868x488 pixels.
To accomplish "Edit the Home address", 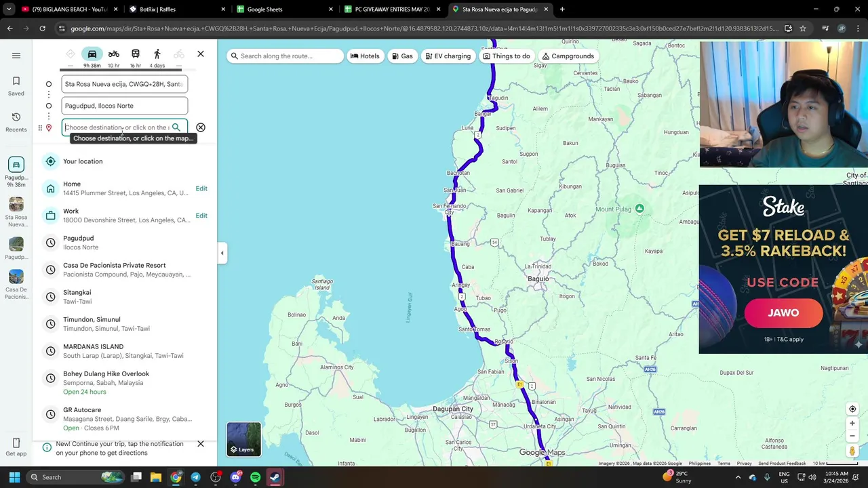I will click(201, 188).
